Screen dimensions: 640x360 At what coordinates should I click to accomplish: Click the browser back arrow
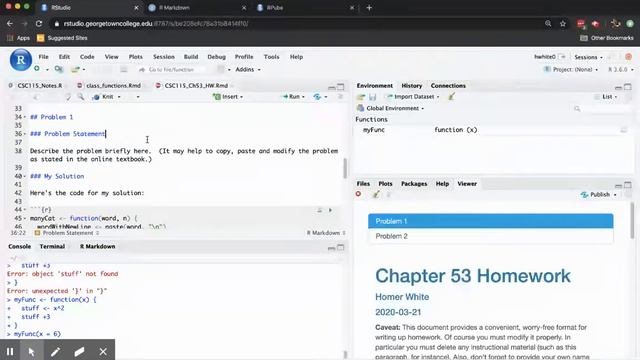click(x=10, y=24)
